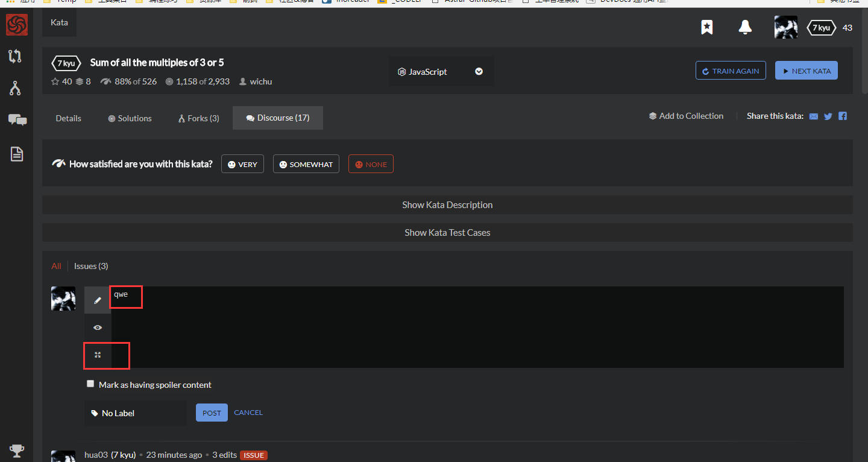Open the leaderboard trophy icon

pos(16,451)
